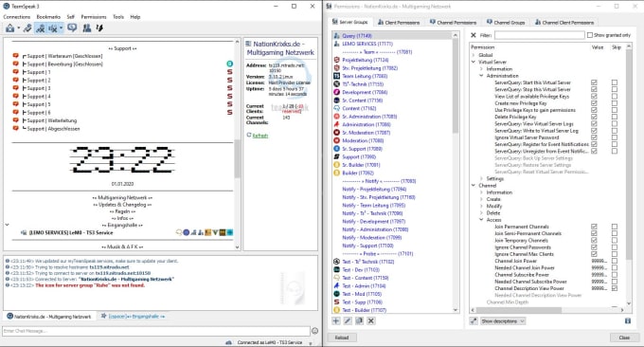Image resolution: width=644 pixels, height=347 pixels.
Task: Expand the Create node under Channel
Action: [x=481, y=199]
